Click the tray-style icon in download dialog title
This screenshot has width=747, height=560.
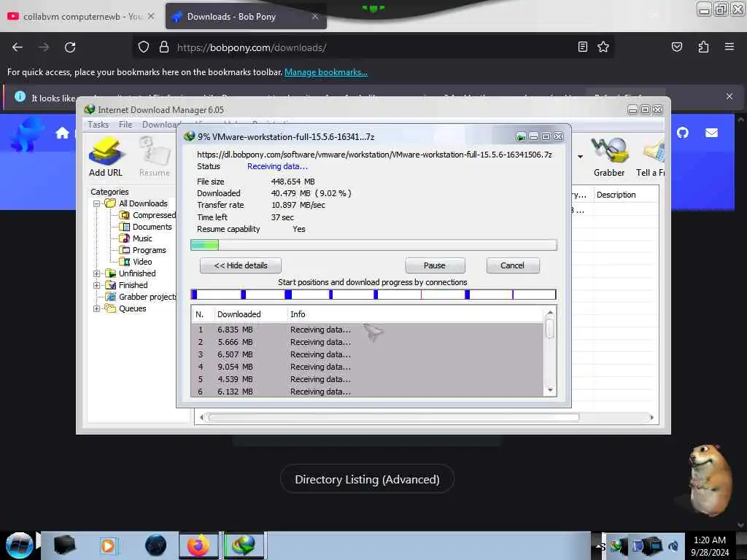coord(521,137)
